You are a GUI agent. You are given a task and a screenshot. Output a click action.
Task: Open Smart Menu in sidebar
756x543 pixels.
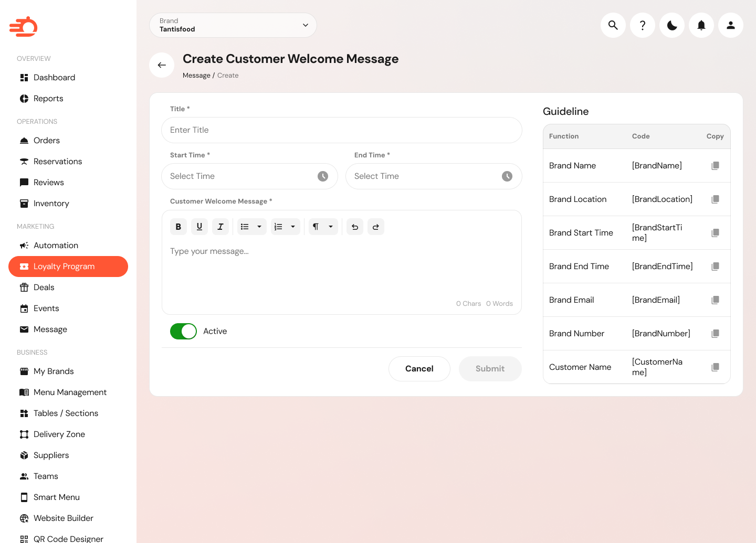[68, 497]
